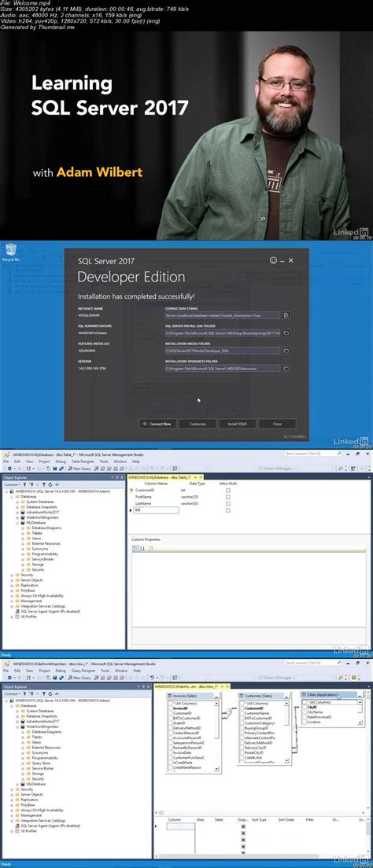
Task: Click the primary key icon beside CustomerID row
Action: (x=131, y=490)
